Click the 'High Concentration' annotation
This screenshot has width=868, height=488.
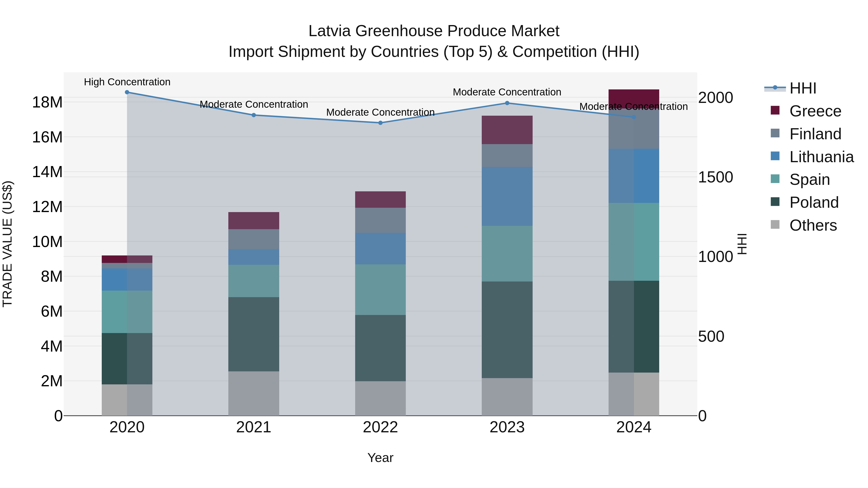(x=127, y=82)
